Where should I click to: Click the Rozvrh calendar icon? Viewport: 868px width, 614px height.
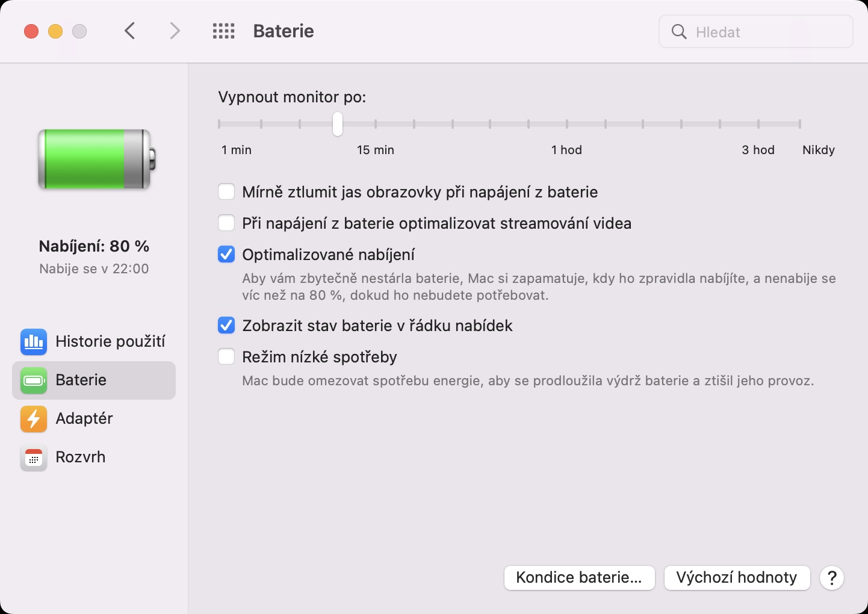pyautogui.click(x=34, y=457)
